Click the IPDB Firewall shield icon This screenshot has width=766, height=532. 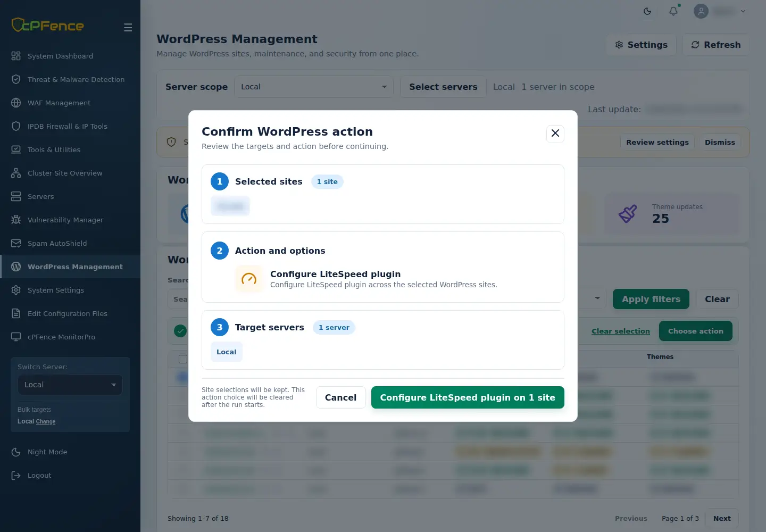click(x=16, y=126)
